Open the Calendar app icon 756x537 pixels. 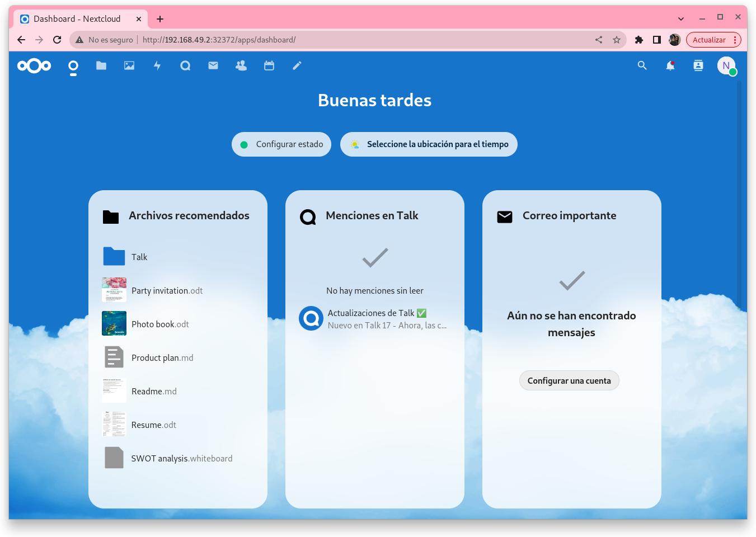(269, 66)
